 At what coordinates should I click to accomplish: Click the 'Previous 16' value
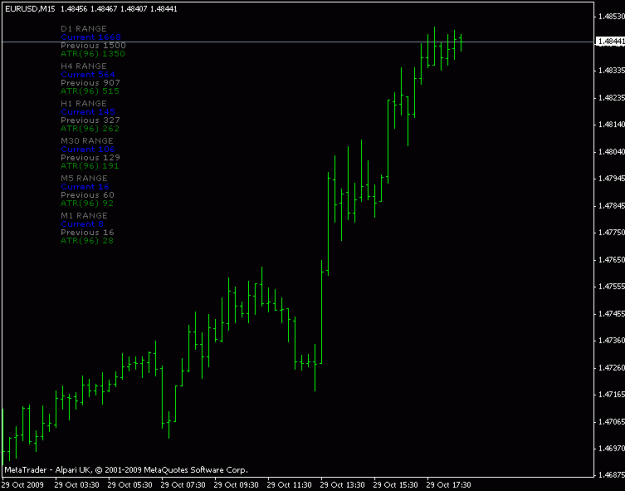(88, 232)
